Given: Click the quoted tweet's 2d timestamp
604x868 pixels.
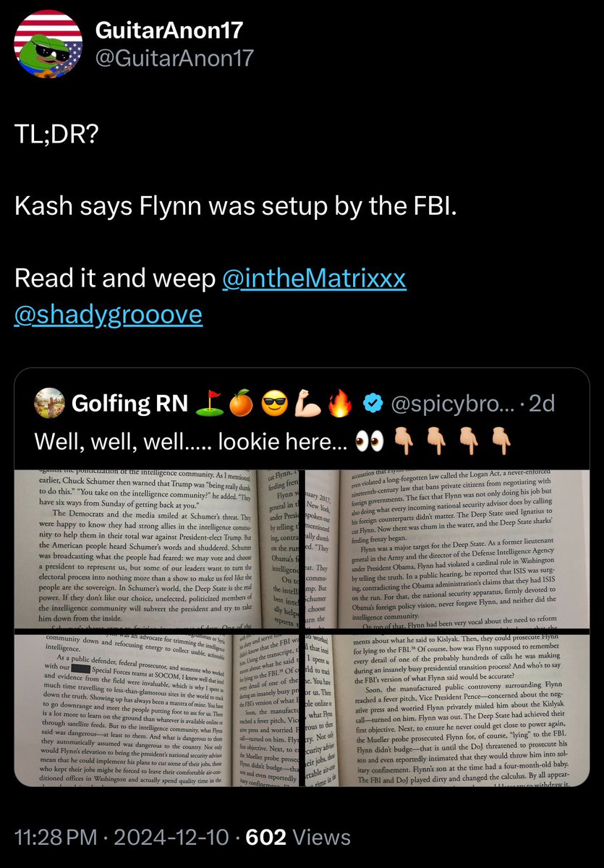Looking at the screenshot, I should pos(541,404).
